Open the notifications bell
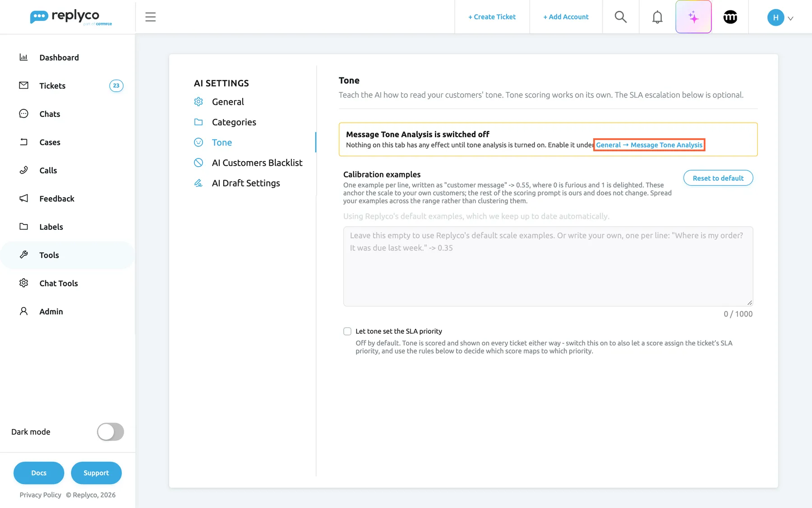This screenshot has width=812, height=508. (657, 17)
